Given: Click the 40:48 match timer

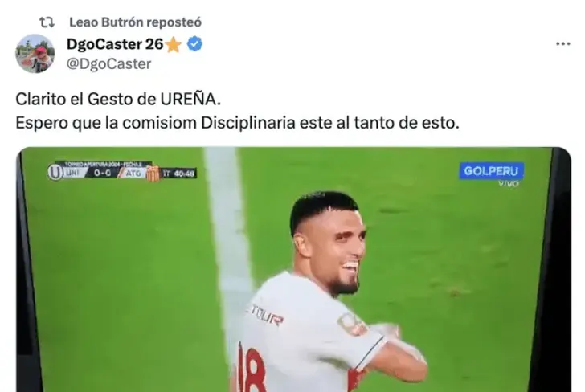Looking at the screenshot, I should click(184, 174).
